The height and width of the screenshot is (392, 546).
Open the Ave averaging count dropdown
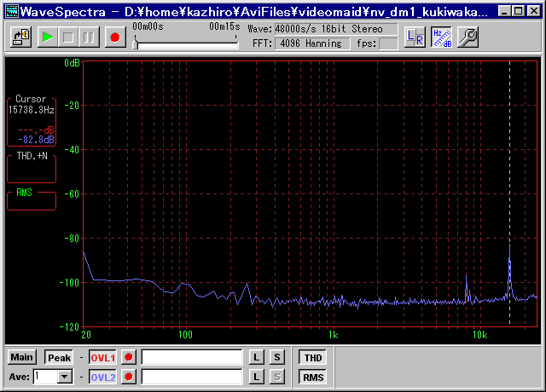click(64, 377)
